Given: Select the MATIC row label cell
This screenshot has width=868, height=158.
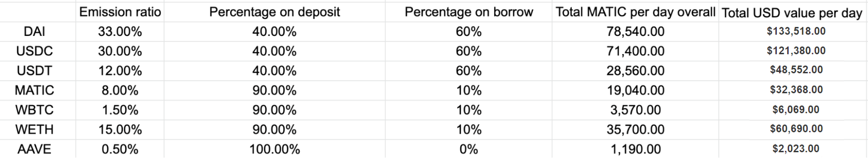Looking at the screenshot, I should pos(34,90).
